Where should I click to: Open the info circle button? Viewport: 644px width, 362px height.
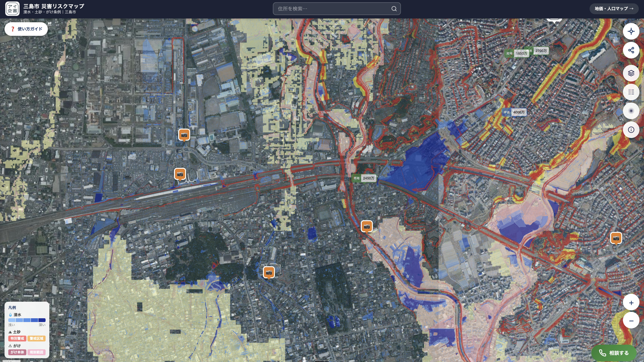[631, 130]
